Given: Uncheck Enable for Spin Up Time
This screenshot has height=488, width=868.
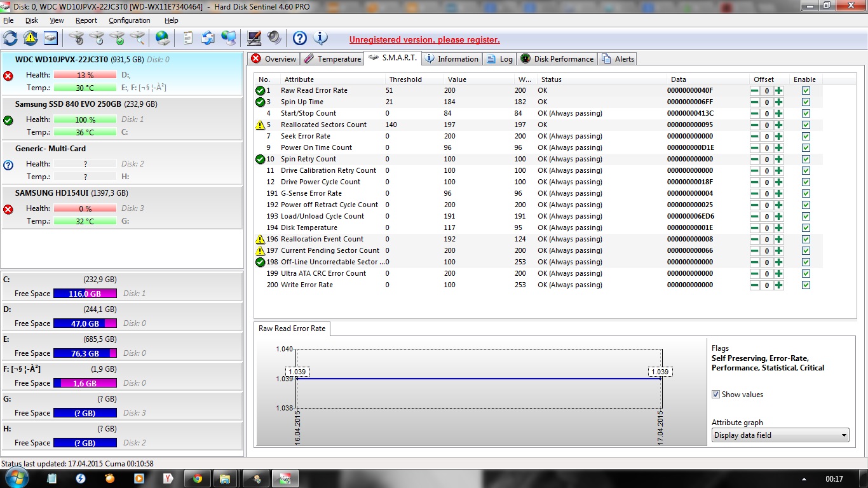Looking at the screenshot, I should point(806,102).
